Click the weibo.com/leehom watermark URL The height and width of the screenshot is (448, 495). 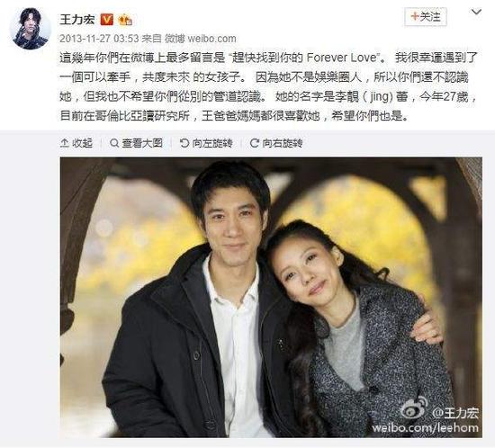(x=425, y=427)
